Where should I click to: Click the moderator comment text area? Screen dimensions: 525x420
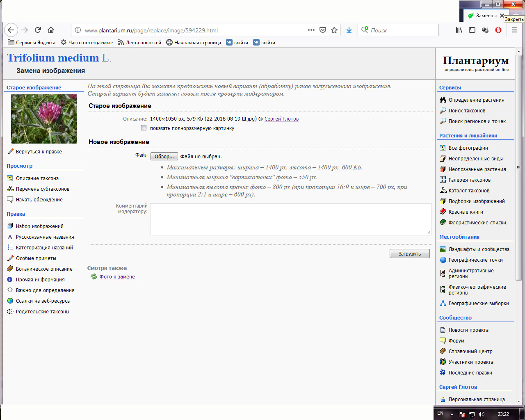290,219
